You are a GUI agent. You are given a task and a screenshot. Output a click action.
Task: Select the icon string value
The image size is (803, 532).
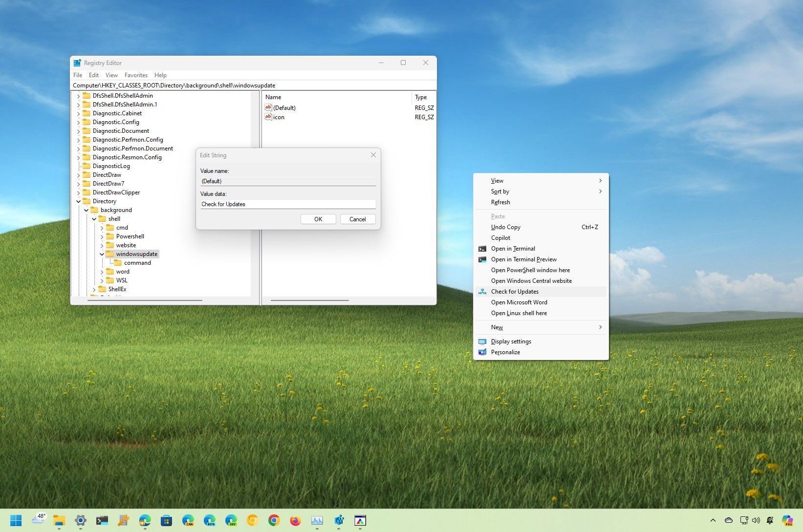[278, 117]
